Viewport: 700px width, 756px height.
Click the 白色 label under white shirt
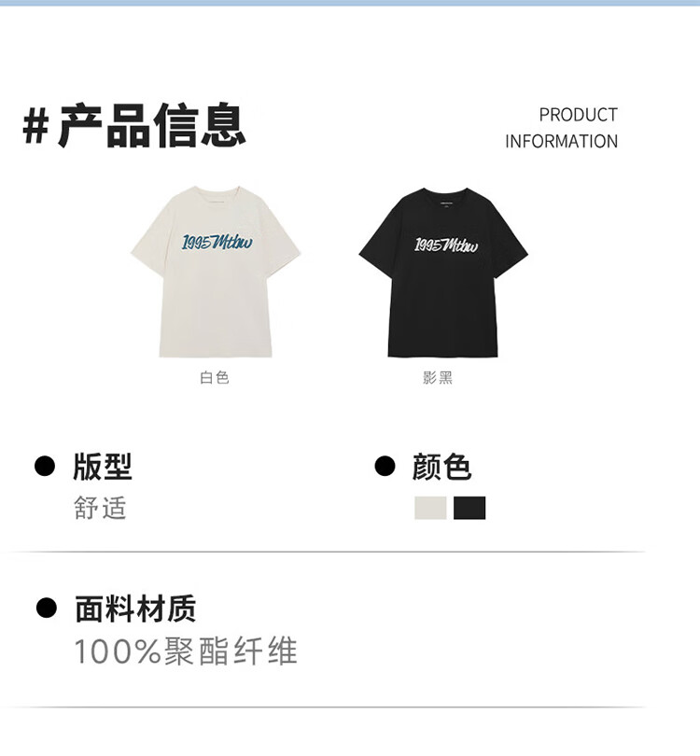click(215, 377)
